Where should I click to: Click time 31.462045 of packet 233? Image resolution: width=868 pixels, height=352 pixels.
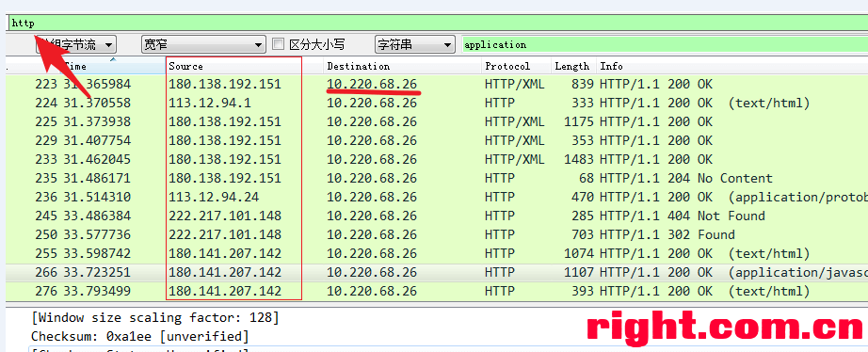(97, 159)
